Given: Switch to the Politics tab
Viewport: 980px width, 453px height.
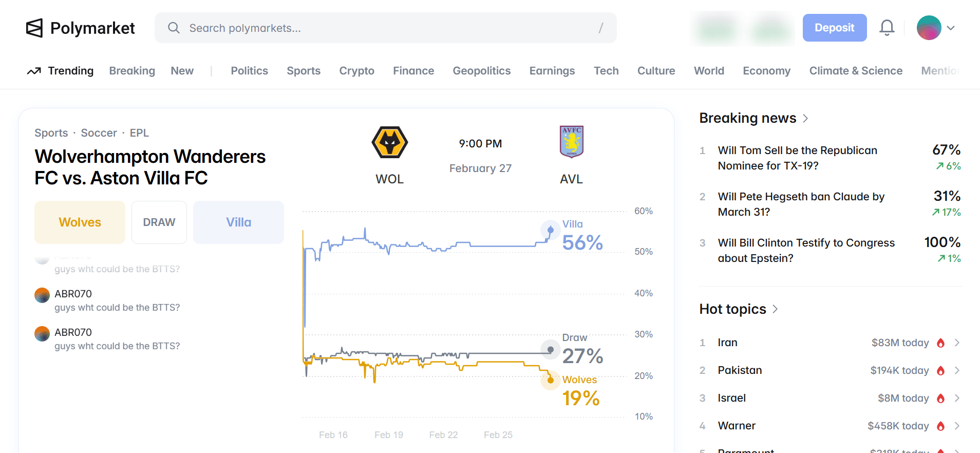Looking at the screenshot, I should [249, 71].
